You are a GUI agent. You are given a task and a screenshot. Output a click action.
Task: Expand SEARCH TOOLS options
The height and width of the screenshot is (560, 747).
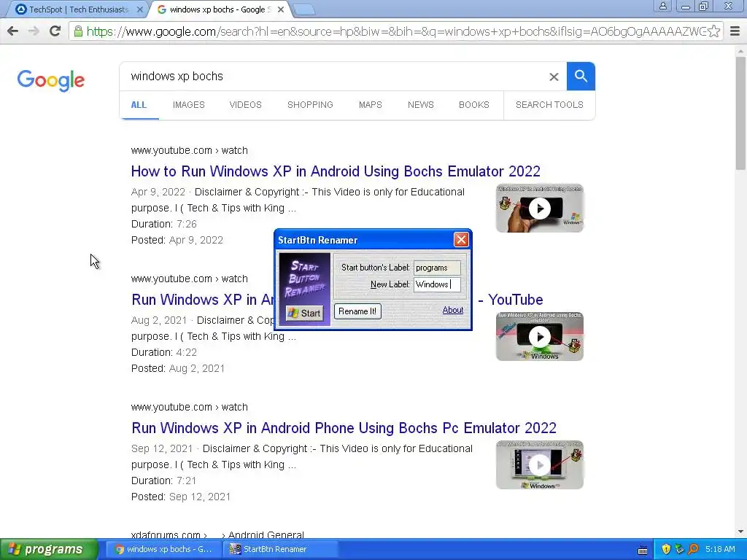coord(549,105)
